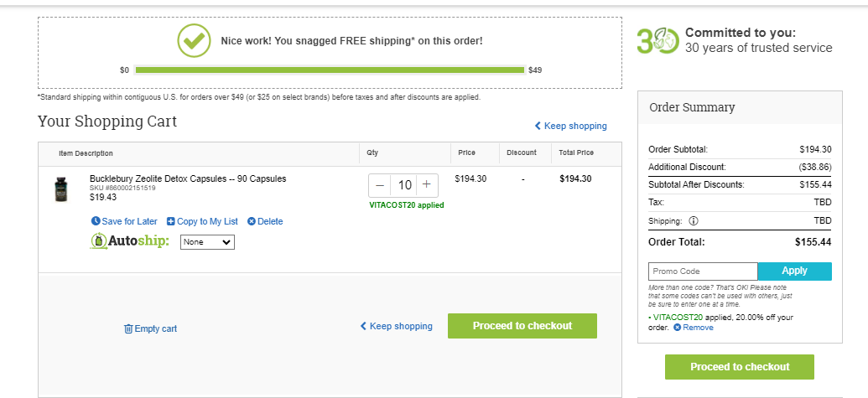
Task: Click Proceed to checkout under Order Summary
Action: (x=740, y=367)
